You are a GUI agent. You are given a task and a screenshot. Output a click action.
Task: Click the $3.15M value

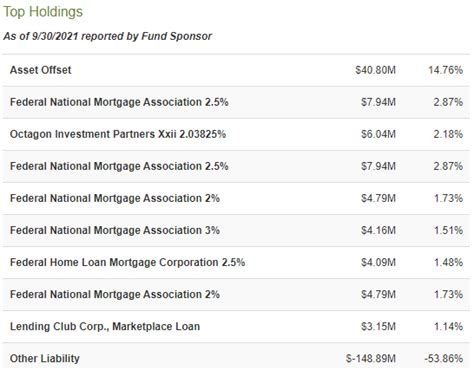click(378, 326)
